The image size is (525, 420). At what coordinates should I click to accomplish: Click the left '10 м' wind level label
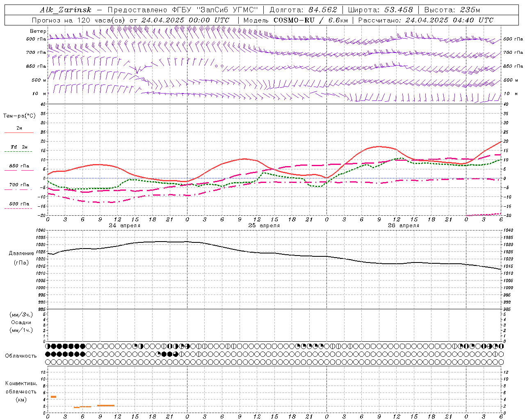click(x=39, y=94)
